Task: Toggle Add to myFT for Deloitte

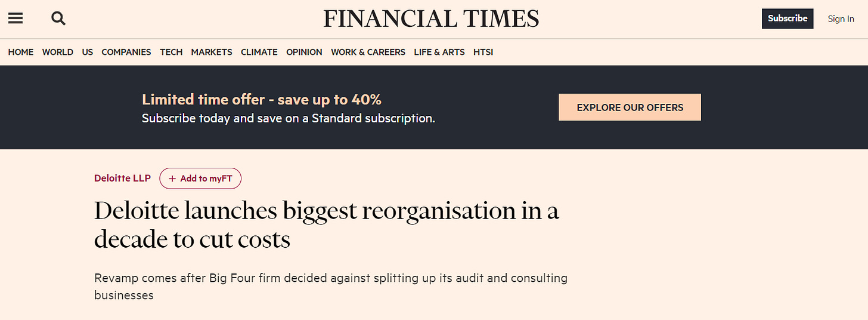Action: tap(200, 178)
